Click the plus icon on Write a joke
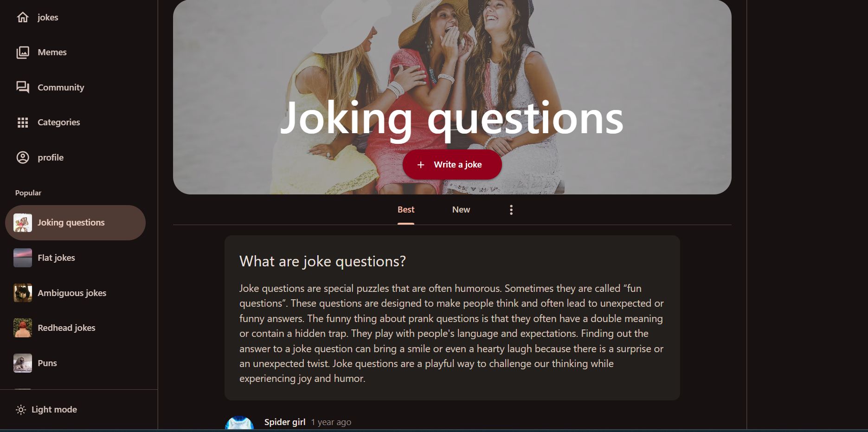This screenshot has width=868, height=432. tap(421, 165)
